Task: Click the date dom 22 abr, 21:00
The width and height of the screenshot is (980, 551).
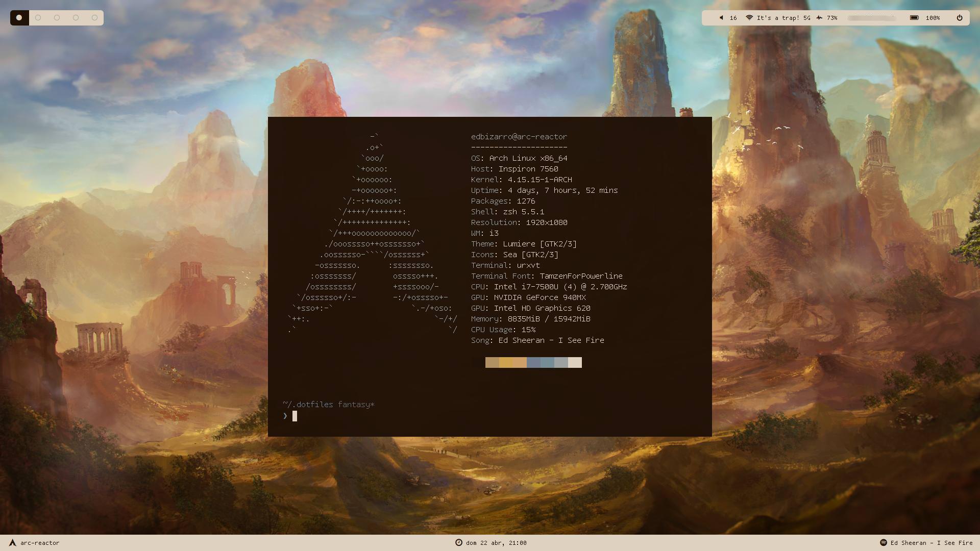Action: coord(496,543)
